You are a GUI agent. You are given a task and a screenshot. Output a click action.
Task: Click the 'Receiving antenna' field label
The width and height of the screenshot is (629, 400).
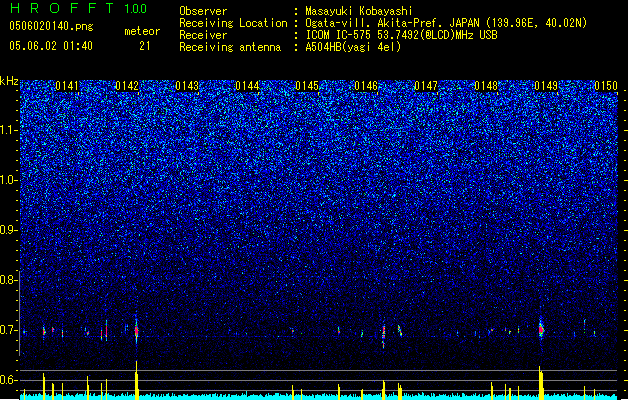(x=230, y=47)
